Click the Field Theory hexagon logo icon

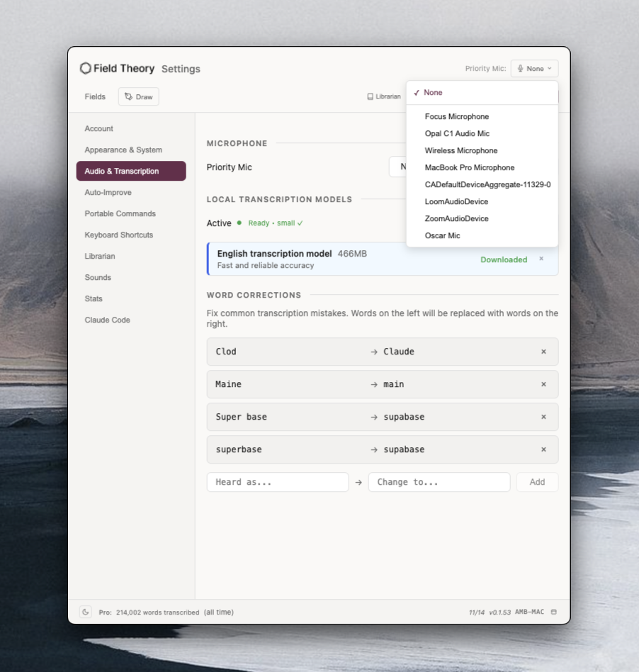[85, 68]
